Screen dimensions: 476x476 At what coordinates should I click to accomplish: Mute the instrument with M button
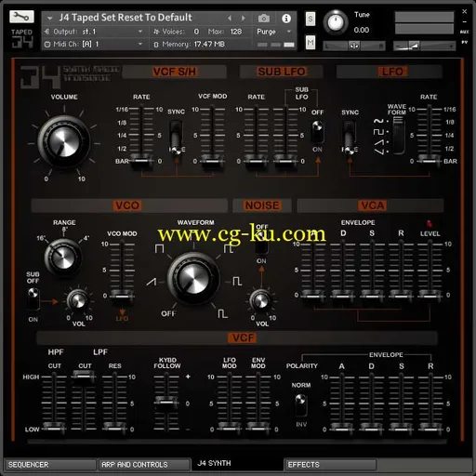311,42
